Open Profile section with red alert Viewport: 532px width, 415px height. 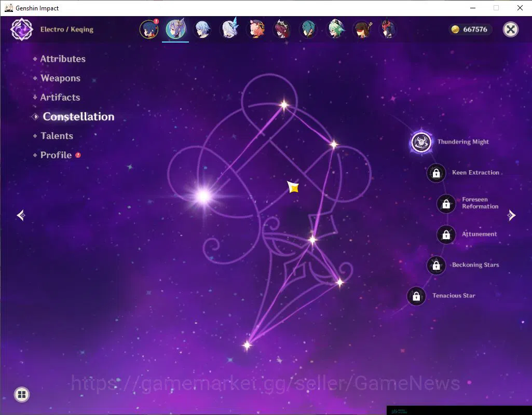coord(57,155)
